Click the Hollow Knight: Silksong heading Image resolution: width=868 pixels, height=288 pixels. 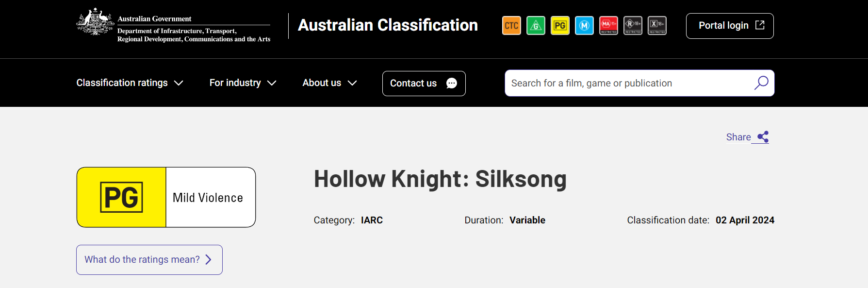440,179
